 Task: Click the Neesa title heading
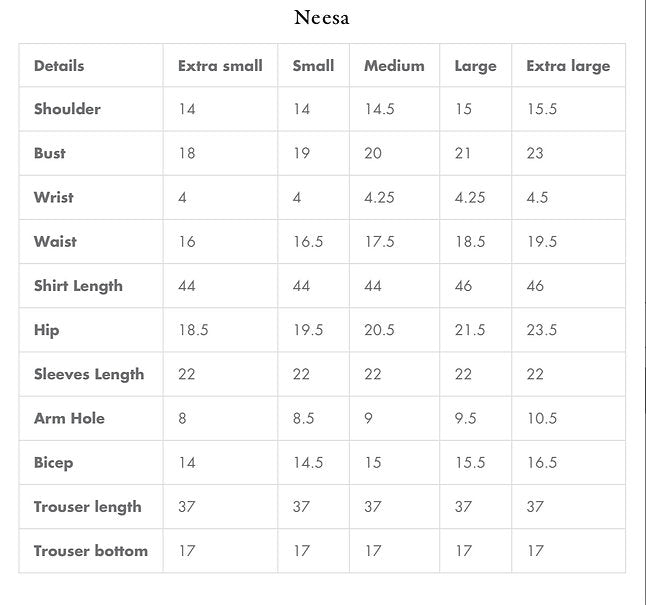[x=322, y=18]
